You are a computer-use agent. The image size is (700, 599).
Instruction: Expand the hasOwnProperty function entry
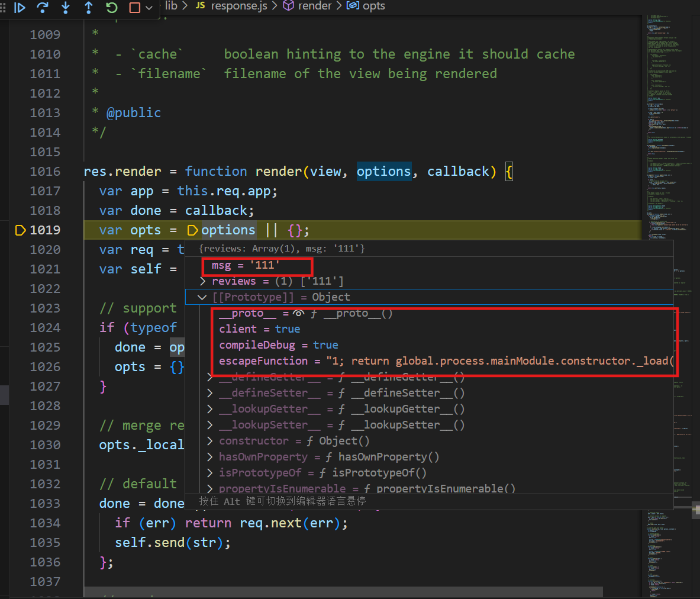click(x=210, y=457)
